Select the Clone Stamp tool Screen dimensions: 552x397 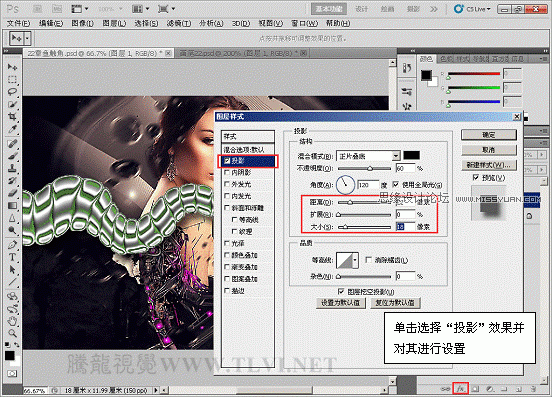tap(12, 169)
